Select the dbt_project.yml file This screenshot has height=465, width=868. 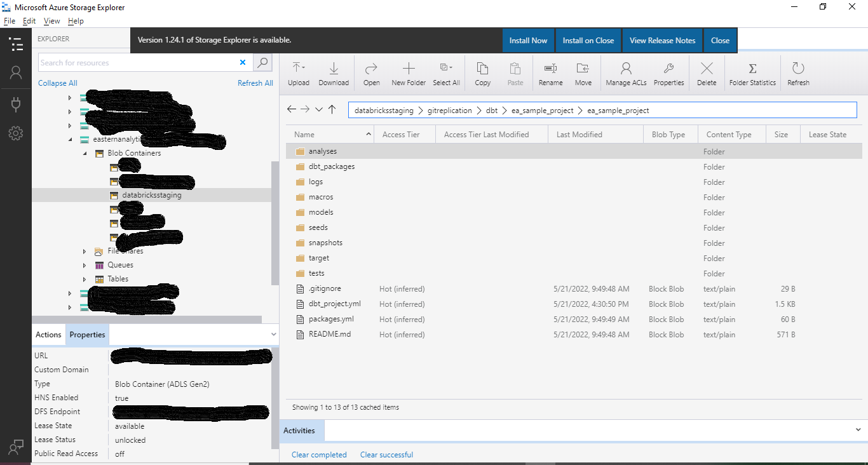[x=574, y=304]
